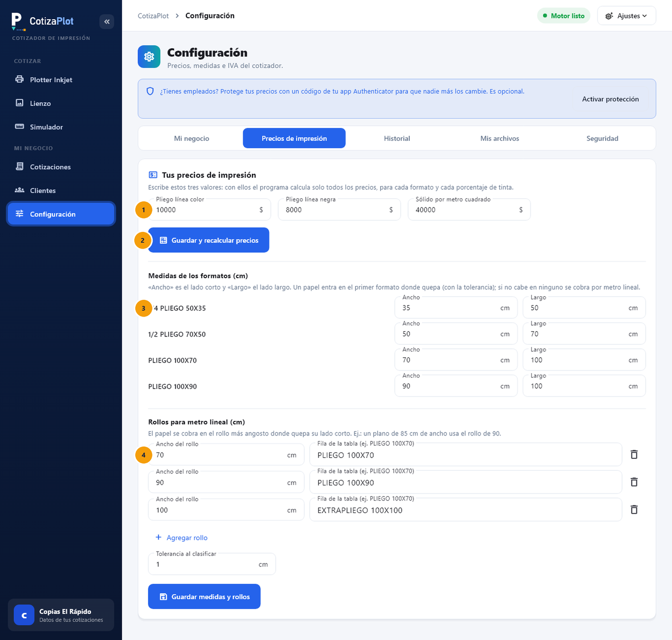Select the Seguridad tab
The width and height of the screenshot is (672, 640).
(602, 138)
